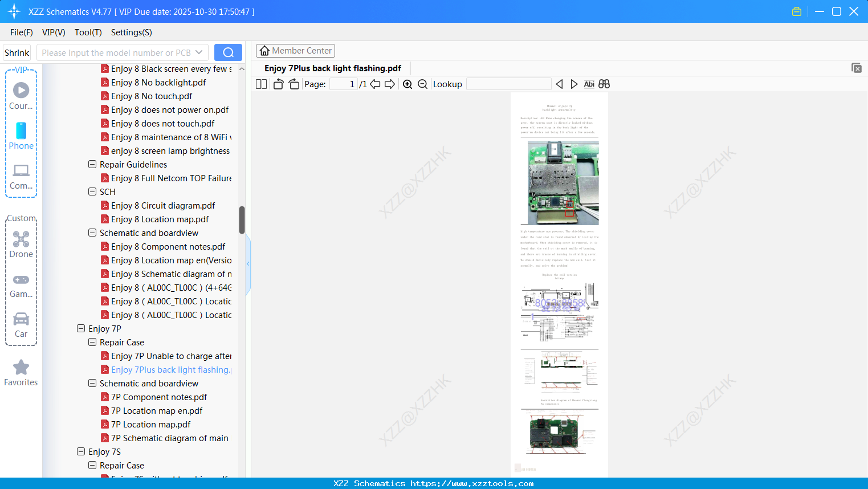
Task: Click tree scrollbar up arrow
Action: [242, 68]
